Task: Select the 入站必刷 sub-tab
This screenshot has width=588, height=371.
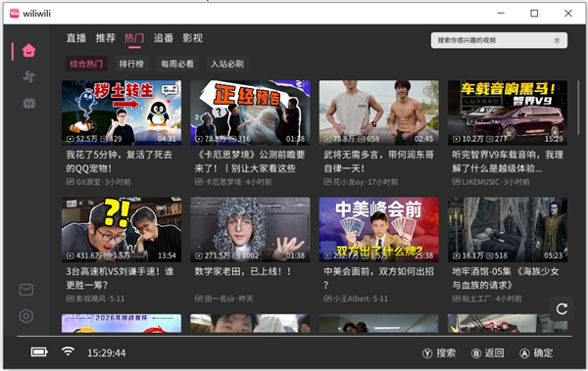Action: pos(227,64)
